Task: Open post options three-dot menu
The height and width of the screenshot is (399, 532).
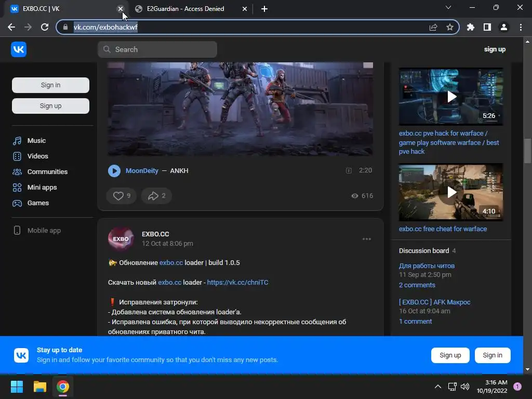Action: coord(366,239)
